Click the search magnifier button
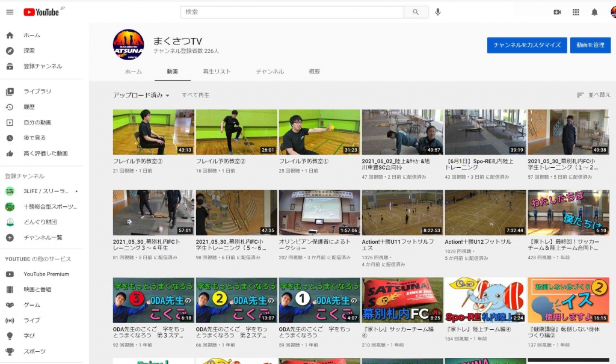This screenshot has height=364, width=616. coord(416,12)
